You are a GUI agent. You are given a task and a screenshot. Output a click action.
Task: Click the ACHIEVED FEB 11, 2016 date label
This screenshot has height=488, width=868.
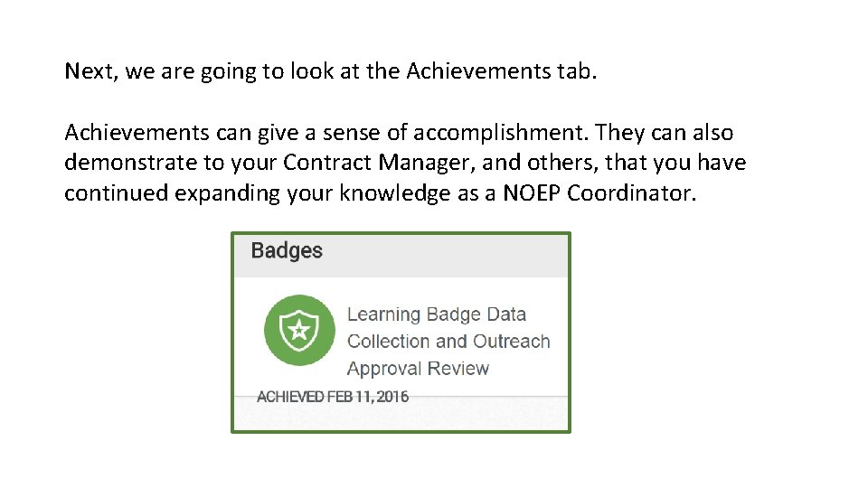point(333,397)
